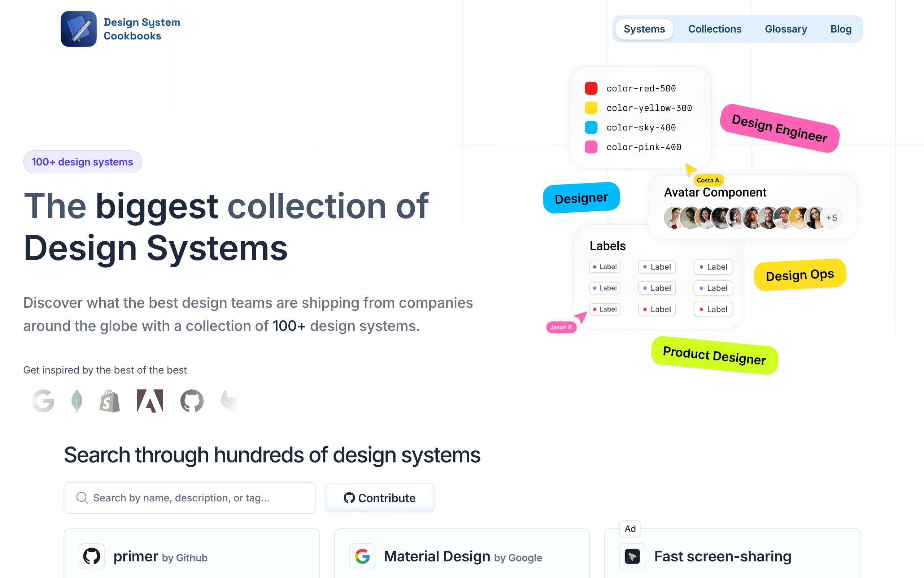This screenshot has width=924, height=578.
Task: Click the Ad badge label
Action: 630,529
